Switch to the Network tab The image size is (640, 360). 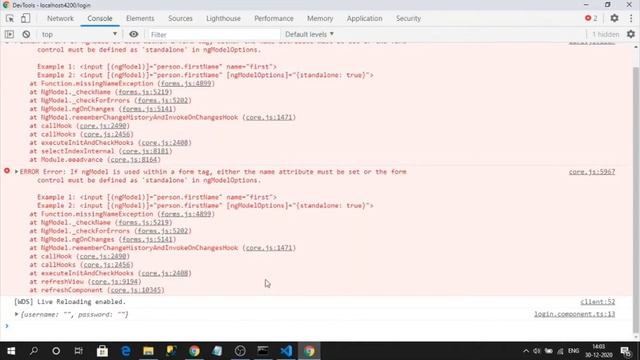(x=60, y=18)
